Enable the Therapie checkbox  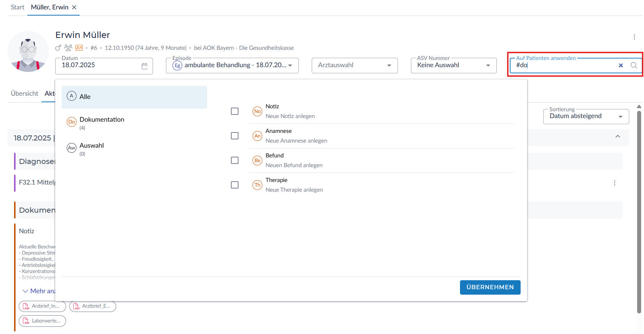point(235,185)
